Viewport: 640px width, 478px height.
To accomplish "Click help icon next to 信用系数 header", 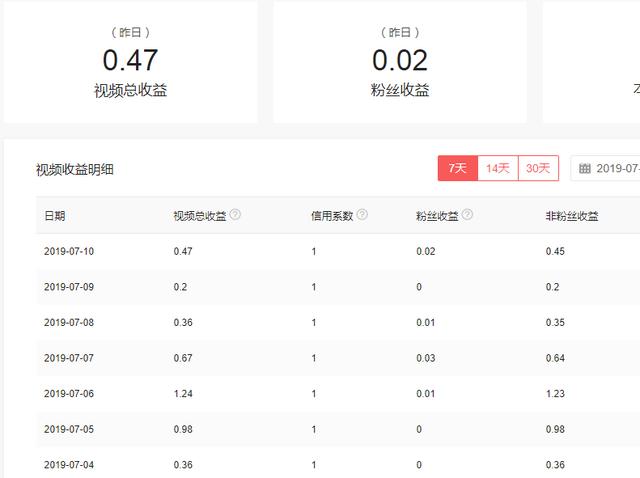I will [x=362, y=215].
